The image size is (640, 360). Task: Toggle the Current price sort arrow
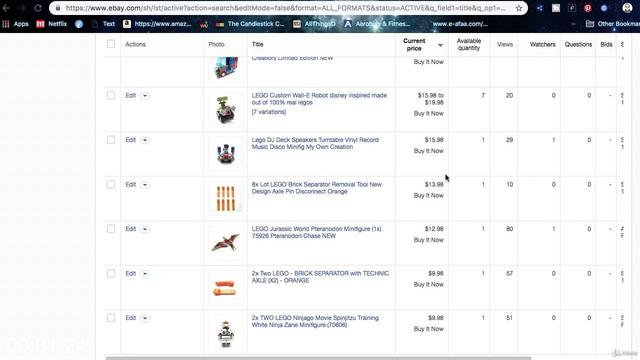point(440,45)
